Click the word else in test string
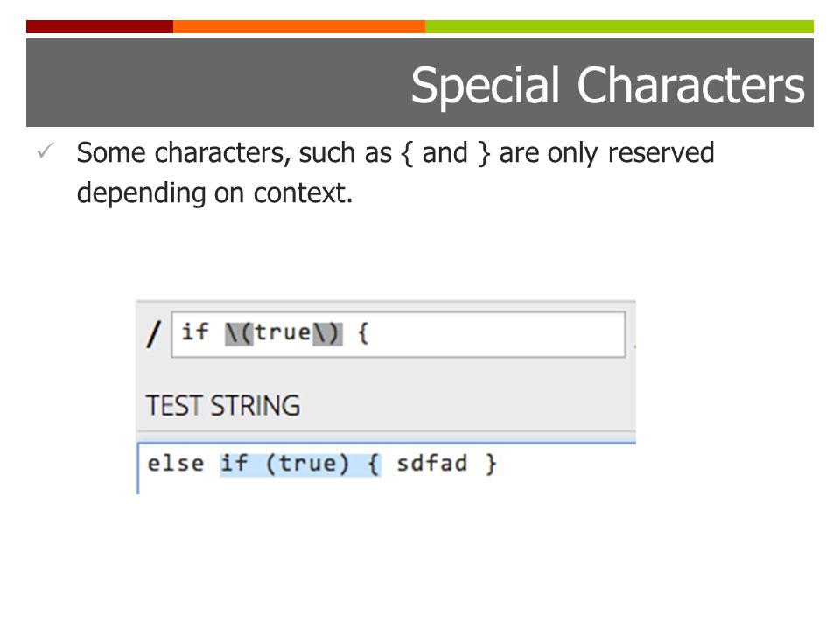The height and width of the screenshot is (630, 840). (x=176, y=464)
